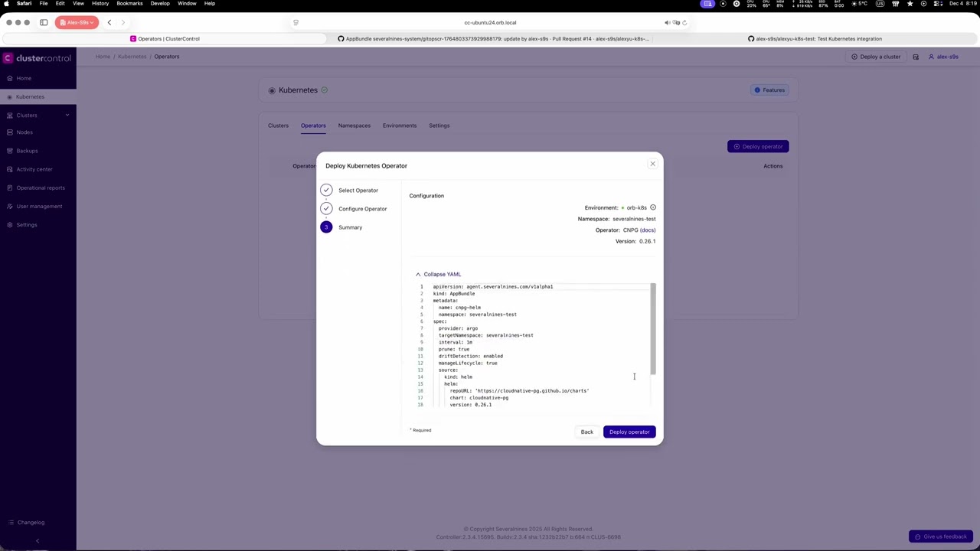
Task: Click YAML line 'kind: AppBundle'
Action: tap(454, 294)
